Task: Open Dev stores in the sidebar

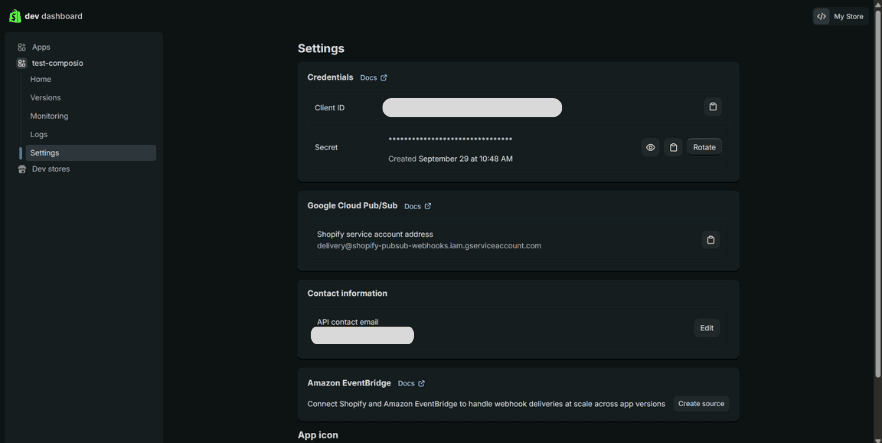Action: click(x=51, y=169)
